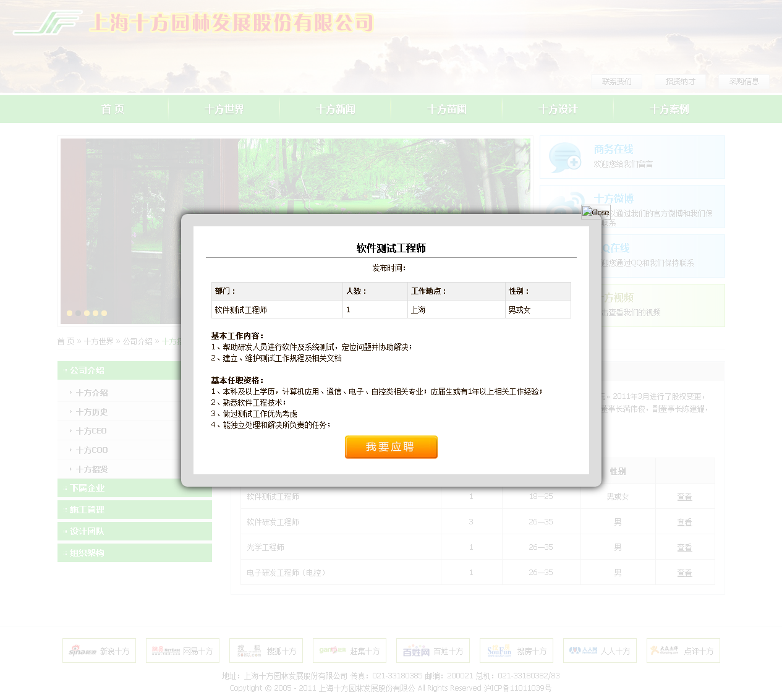Select 十方CEO in the sidebar

coord(91,431)
